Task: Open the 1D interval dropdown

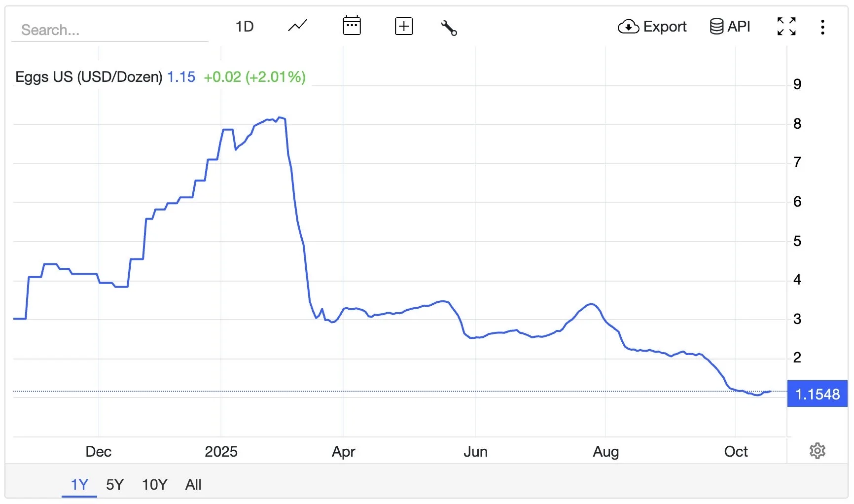Action: coord(245,26)
